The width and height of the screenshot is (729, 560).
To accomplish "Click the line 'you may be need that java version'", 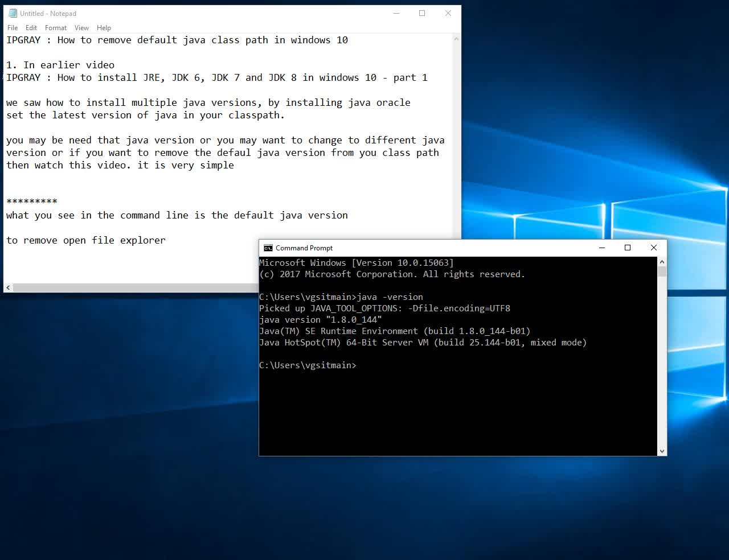I will tap(226, 140).
